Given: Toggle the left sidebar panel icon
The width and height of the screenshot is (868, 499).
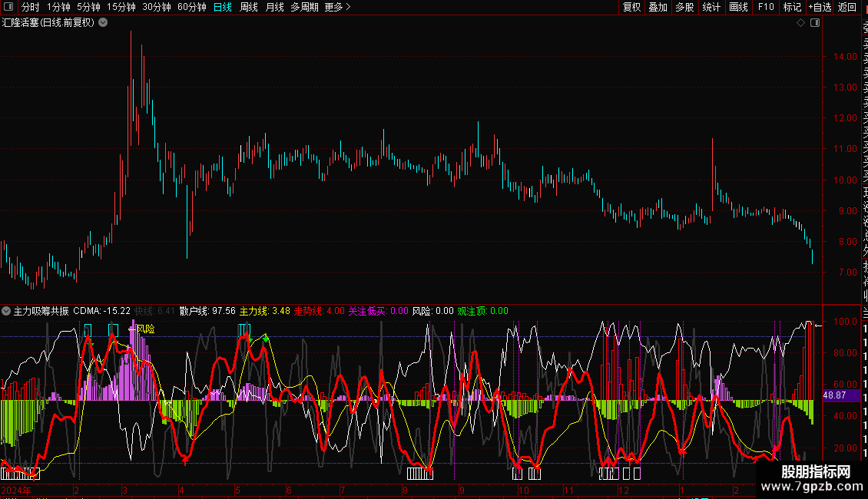Looking at the screenshot, I should click(x=8, y=7).
